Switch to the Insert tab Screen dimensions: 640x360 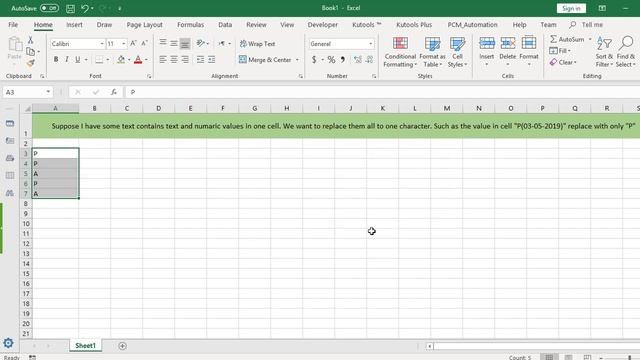coord(74,24)
